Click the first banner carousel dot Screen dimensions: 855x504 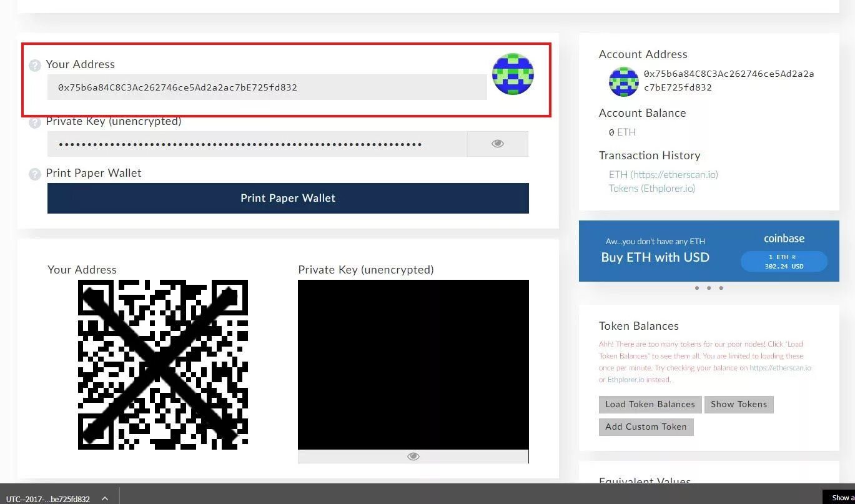point(696,289)
